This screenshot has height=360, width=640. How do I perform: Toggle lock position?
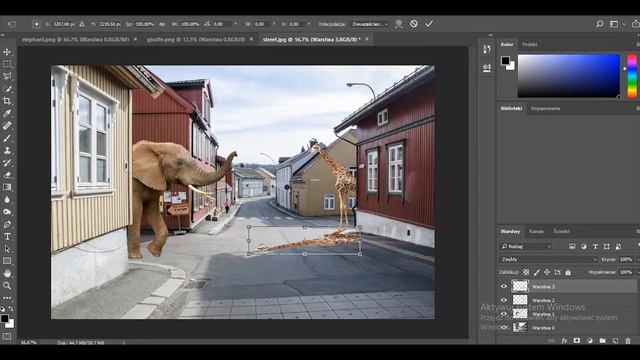point(547,272)
